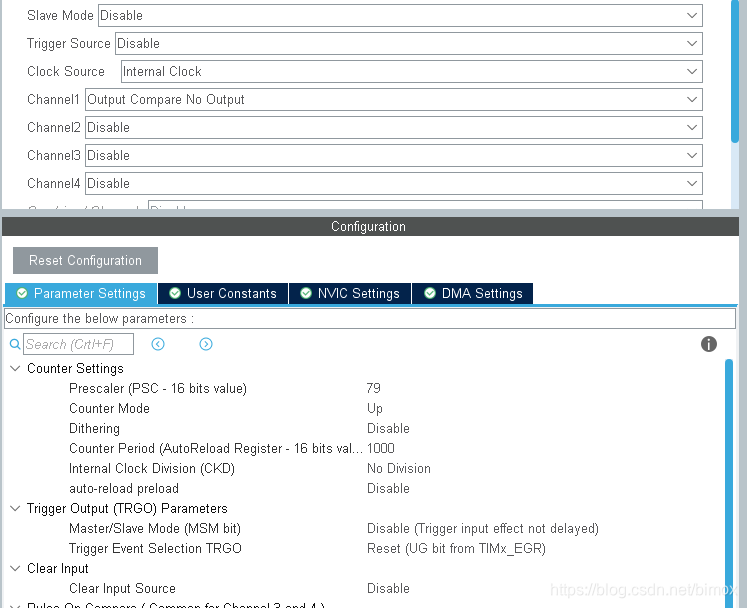
Task: Open the Channel4 dropdown
Action: 394,183
